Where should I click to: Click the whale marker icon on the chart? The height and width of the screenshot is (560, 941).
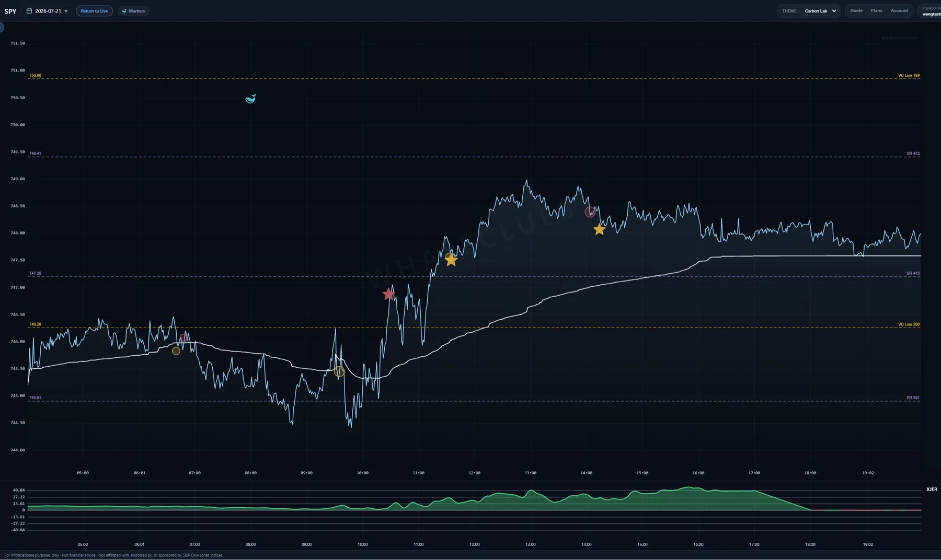(x=250, y=99)
